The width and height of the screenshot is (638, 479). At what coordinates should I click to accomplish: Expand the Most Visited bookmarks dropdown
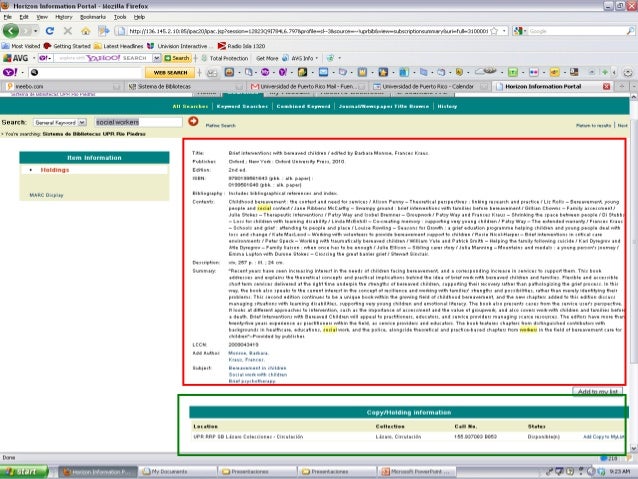coord(22,45)
